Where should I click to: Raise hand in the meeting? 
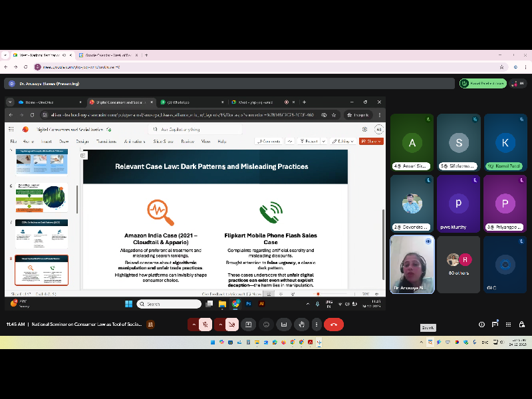coord(301,325)
